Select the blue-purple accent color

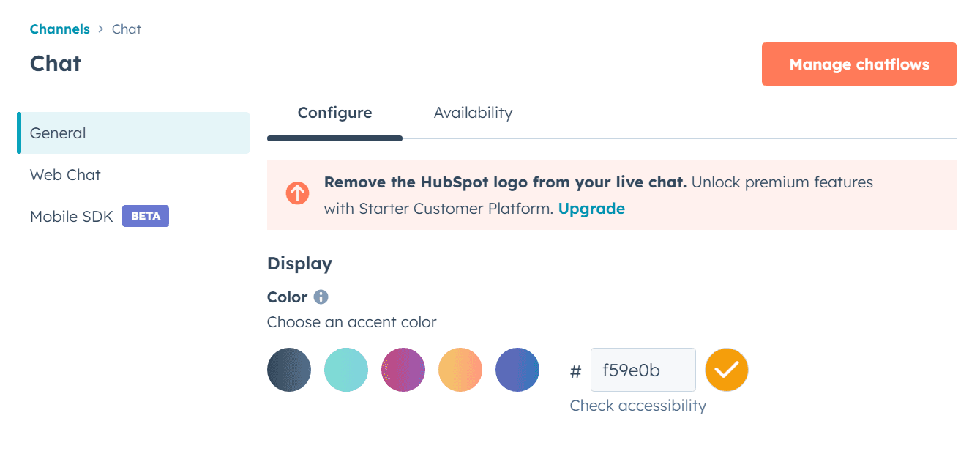click(517, 370)
